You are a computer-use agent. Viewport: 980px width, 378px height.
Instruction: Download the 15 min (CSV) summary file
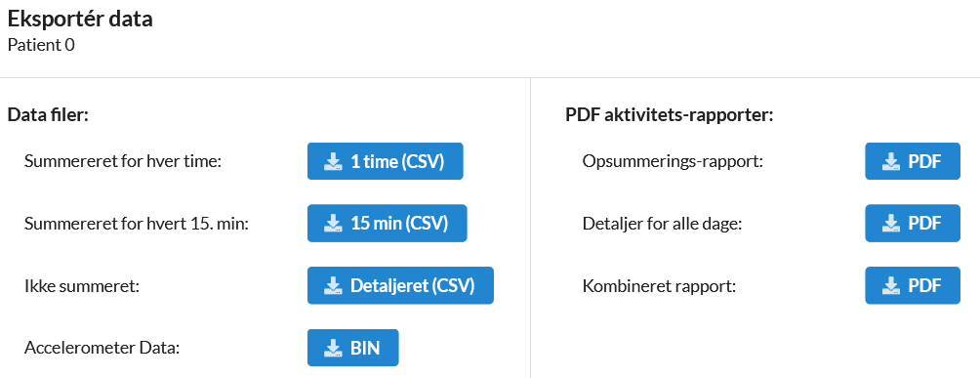click(387, 224)
